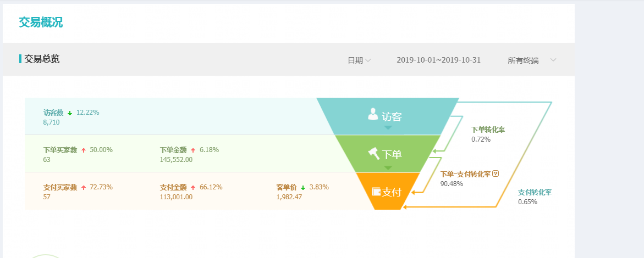Click the 交易概况 page title

tap(41, 22)
